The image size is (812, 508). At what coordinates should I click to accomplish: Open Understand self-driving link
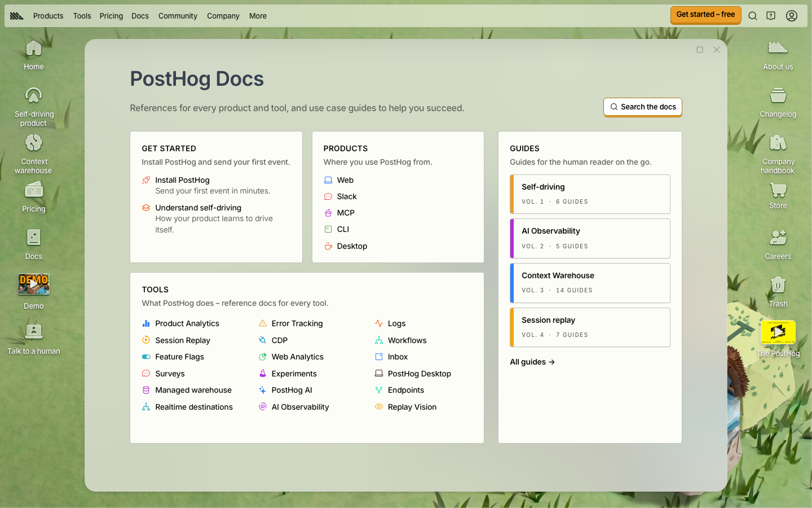click(198, 208)
